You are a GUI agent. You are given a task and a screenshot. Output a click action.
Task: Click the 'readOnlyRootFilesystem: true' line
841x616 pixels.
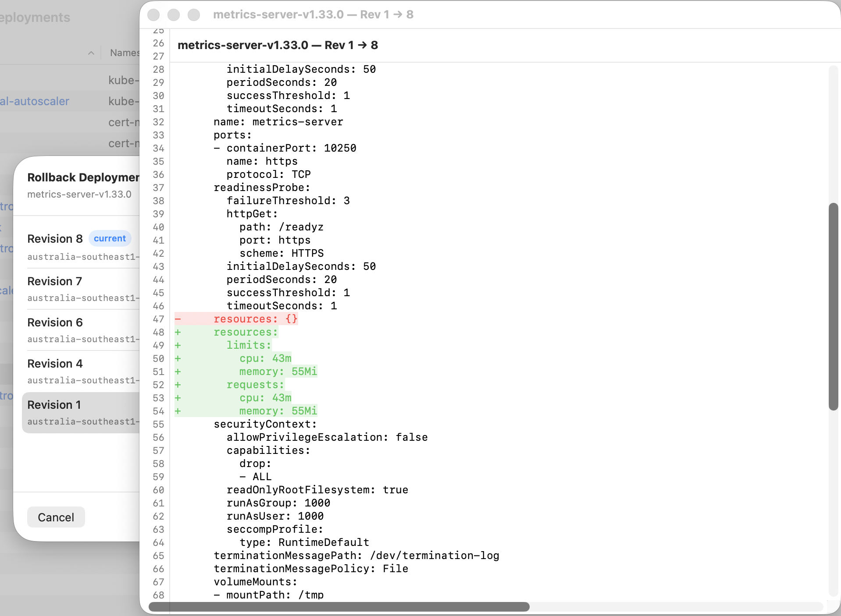[x=317, y=490]
